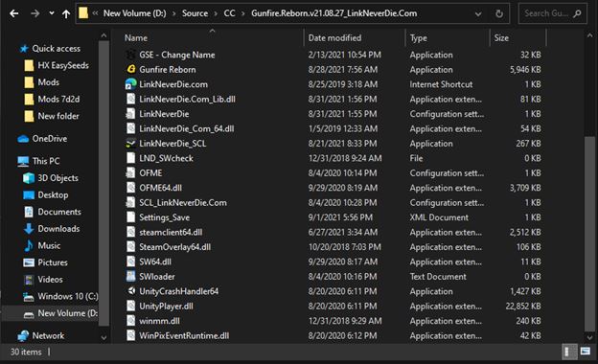Open address bar history dropdown
Image resolution: width=598 pixels, height=364 pixels.
478,14
